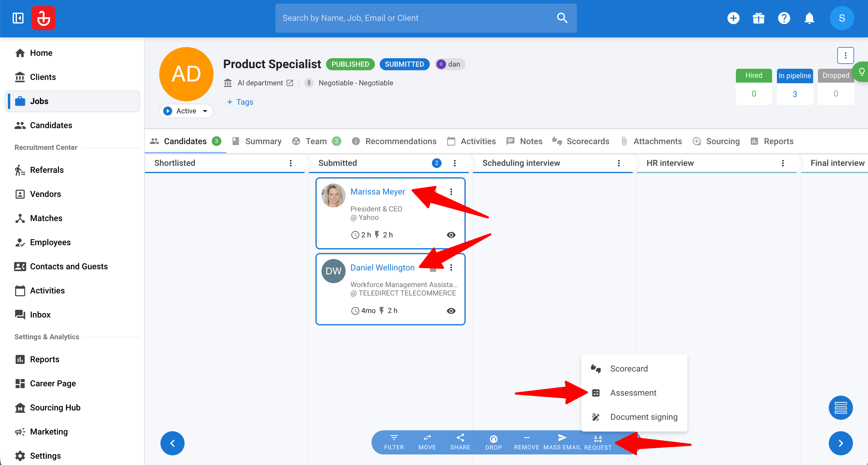This screenshot has width=868, height=465.
Task: Click the MOVE toolbar button
Action: (x=427, y=442)
